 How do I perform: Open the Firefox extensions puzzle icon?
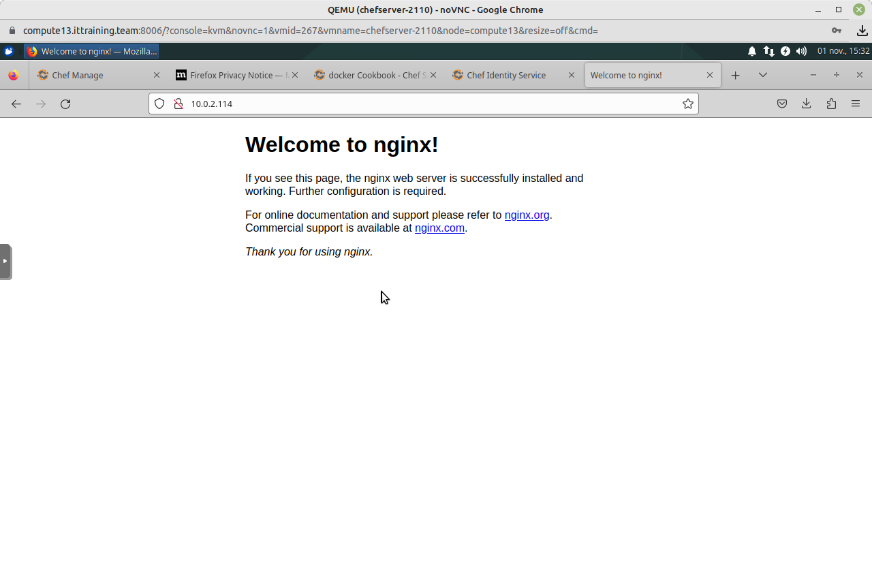[x=831, y=104]
